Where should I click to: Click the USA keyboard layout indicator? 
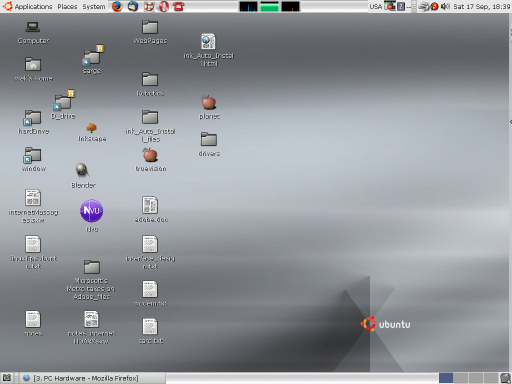click(x=375, y=6)
